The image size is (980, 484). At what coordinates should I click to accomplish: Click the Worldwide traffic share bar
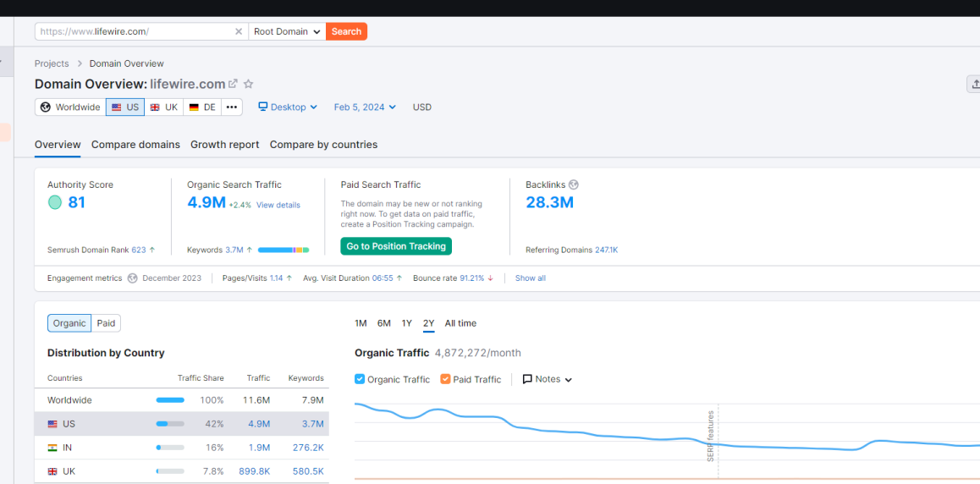170,400
